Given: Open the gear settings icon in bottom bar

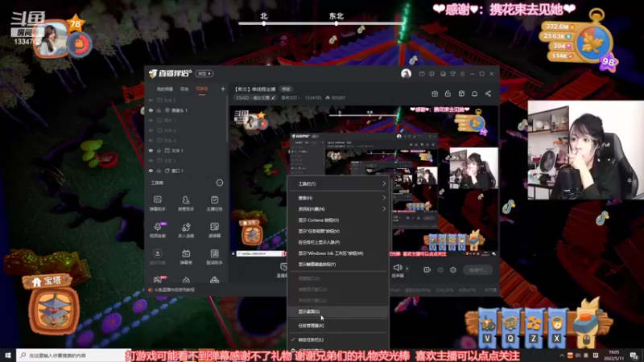Looking at the screenshot, I should coord(453,269).
